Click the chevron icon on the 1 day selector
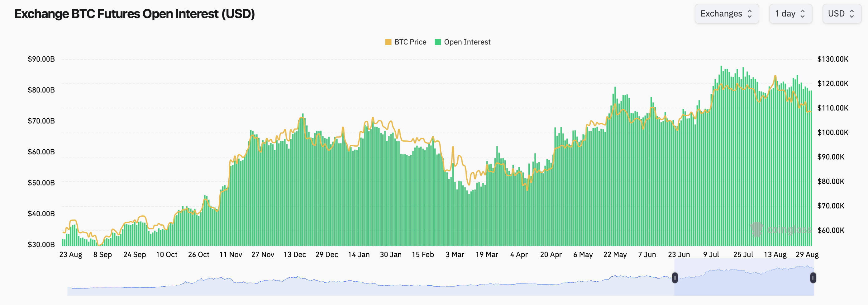 [x=802, y=13]
